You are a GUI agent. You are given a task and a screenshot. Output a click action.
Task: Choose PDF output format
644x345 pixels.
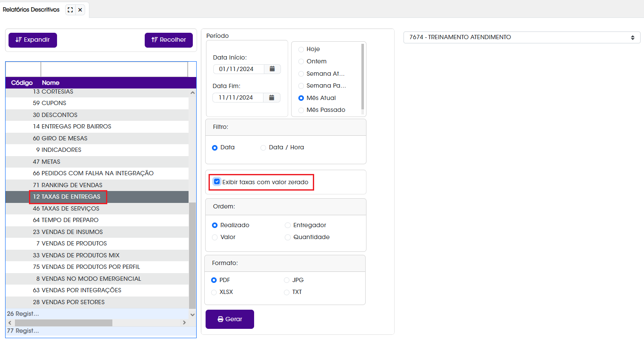coord(214,280)
